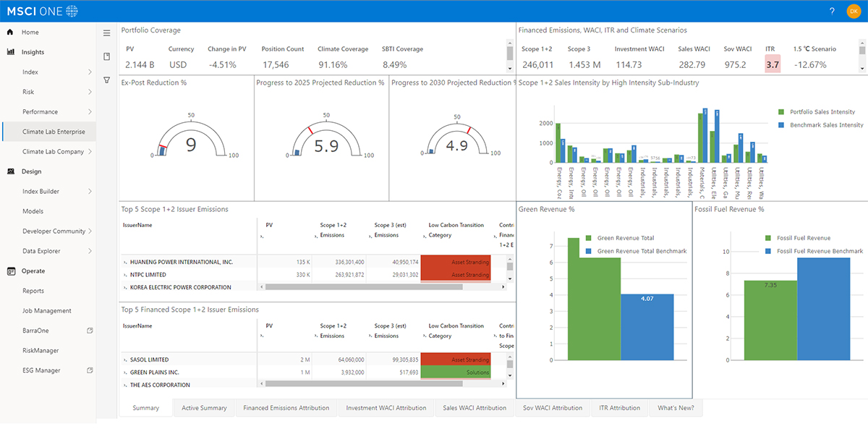Expand the SASOL LIMITED row

point(125,359)
